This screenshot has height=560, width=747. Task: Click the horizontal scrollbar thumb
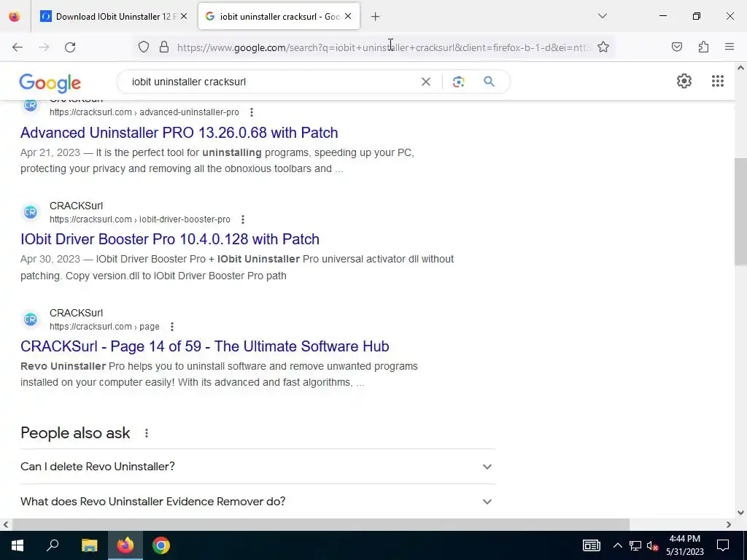[x=320, y=524]
